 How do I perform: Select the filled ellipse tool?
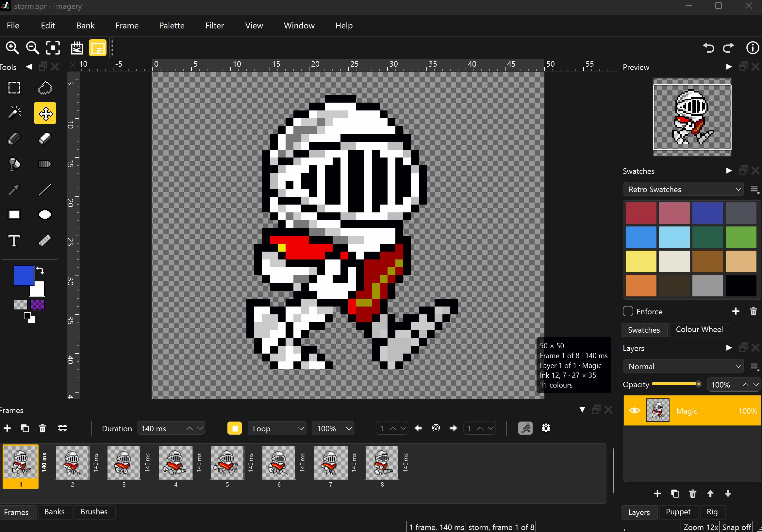point(45,215)
